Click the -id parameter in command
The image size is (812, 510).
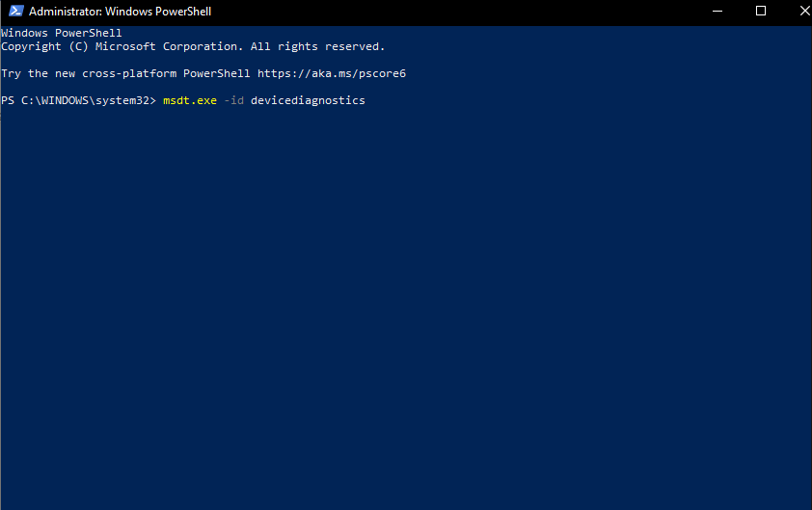click(233, 100)
